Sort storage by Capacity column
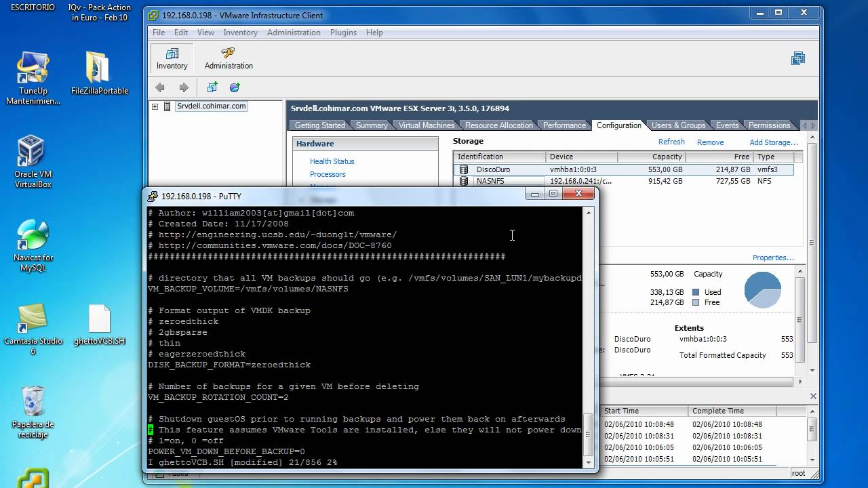Viewport: 868px width, 488px height. [x=652, y=157]
